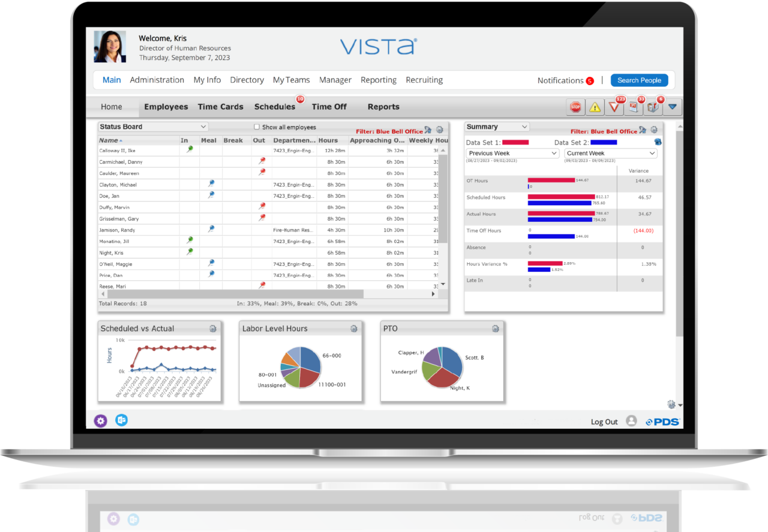Open the Scheduled vs Actual widget settings gear
This screenshot has width=768, height=532.
pos(212,329)
